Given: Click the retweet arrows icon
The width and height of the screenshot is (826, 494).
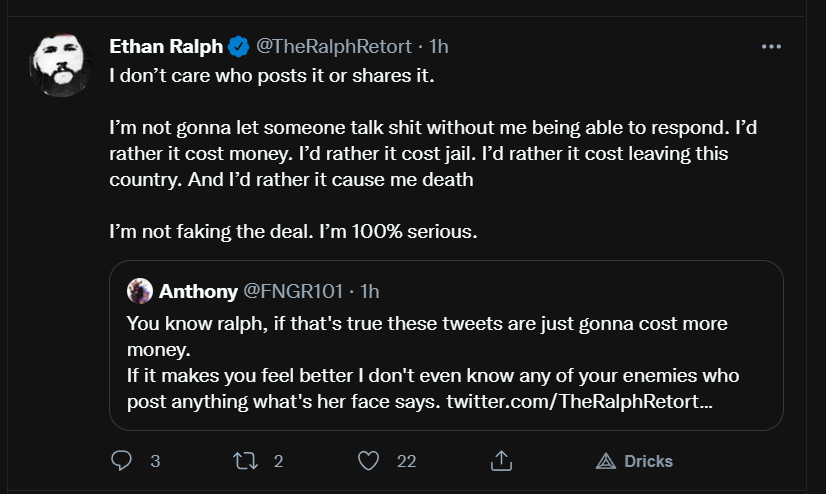Looking at the screenshot, I should coord(245,461).
